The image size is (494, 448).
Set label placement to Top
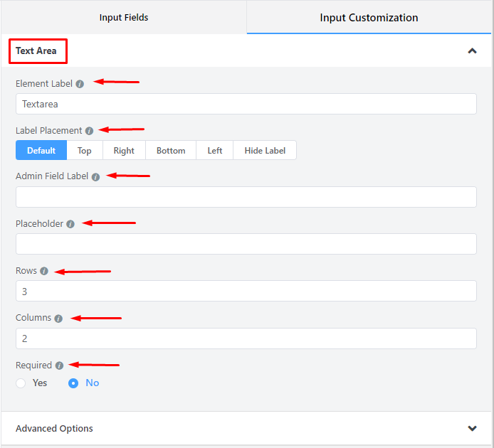[85, 151]
